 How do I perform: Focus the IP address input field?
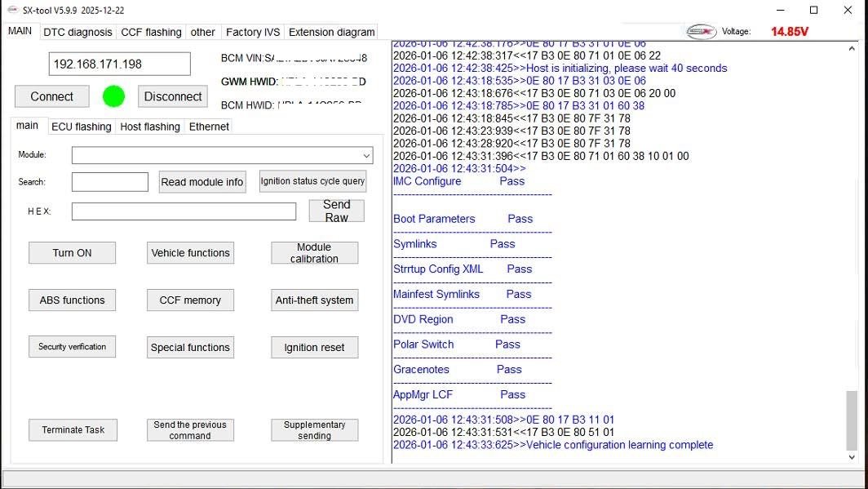(119, 64)
